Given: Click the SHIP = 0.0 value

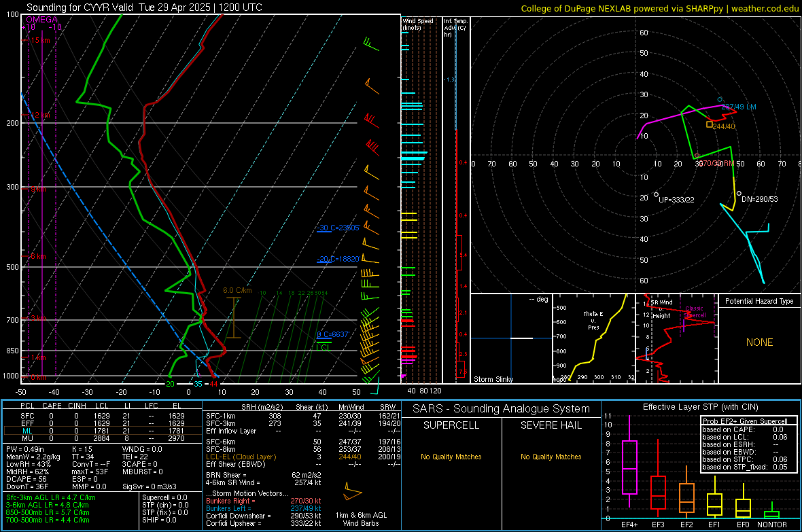Looking at the screenshot, I should pos(159,520).
